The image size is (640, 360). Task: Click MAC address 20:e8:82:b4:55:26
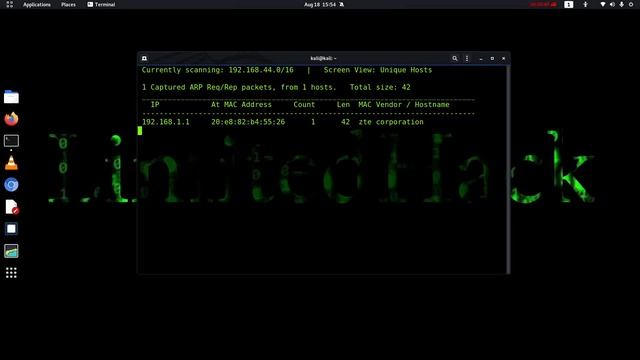pyautogui.click(x=248, y=122)
